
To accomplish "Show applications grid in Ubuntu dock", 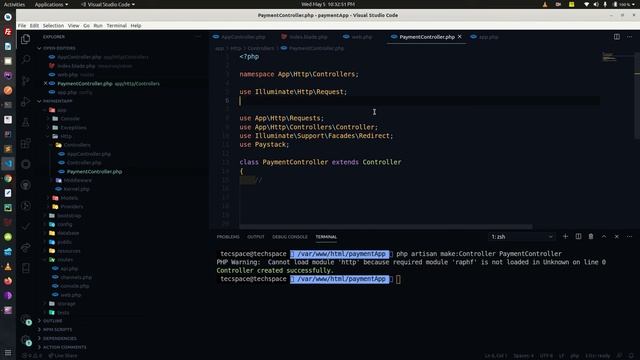I will 8,353.
